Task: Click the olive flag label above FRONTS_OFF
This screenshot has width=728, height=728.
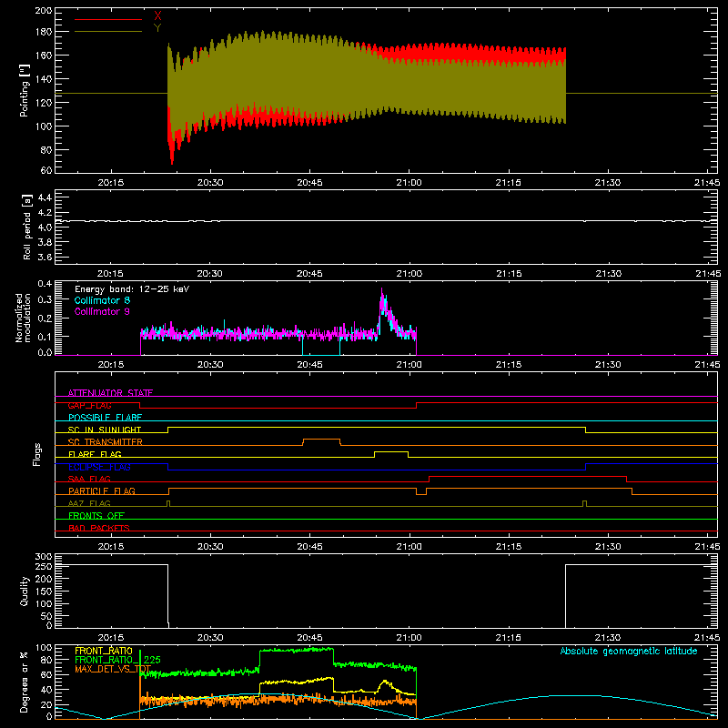Action: (89, 503)
